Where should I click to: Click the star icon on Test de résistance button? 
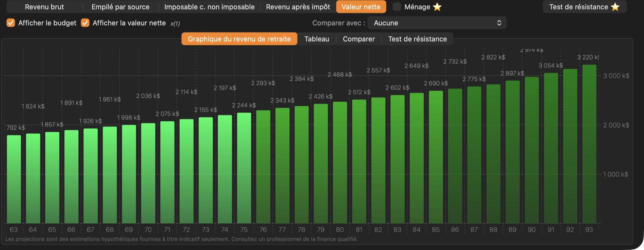(x=615, y=7)
